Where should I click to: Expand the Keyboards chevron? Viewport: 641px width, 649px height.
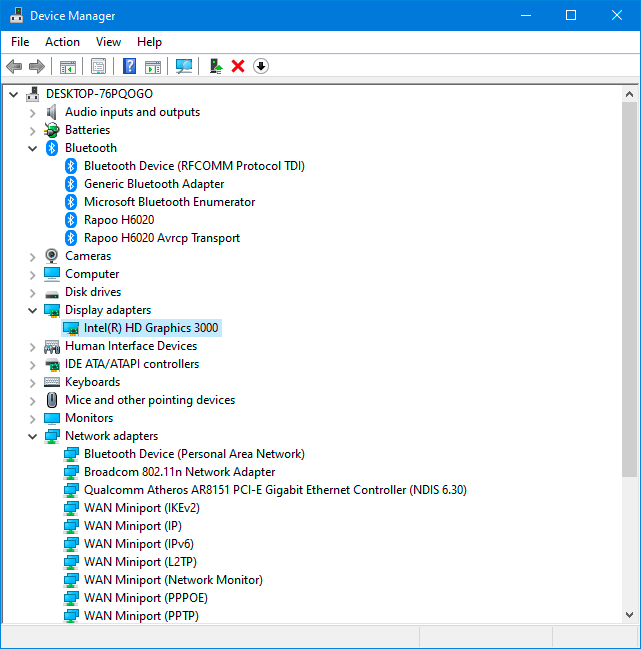[32, 383]
